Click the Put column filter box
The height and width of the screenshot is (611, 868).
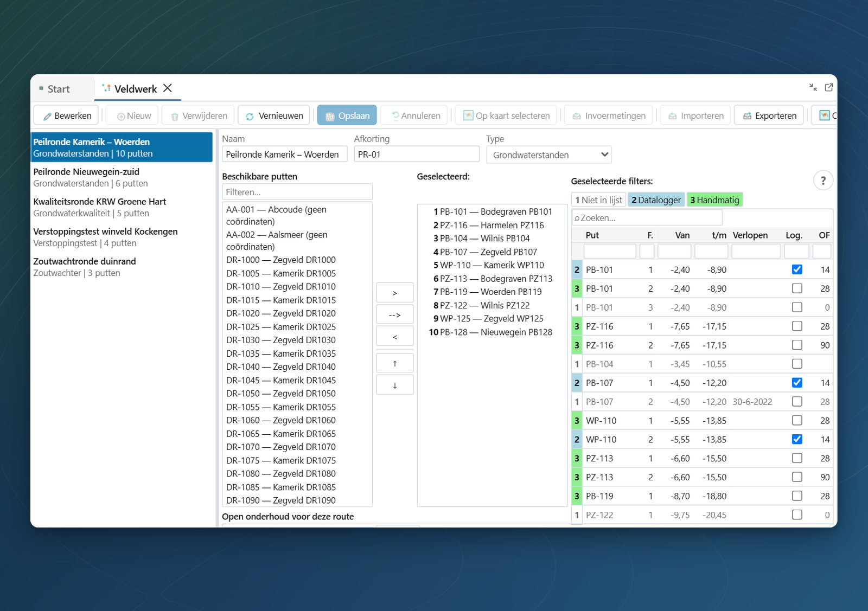(x=610, y=251)
